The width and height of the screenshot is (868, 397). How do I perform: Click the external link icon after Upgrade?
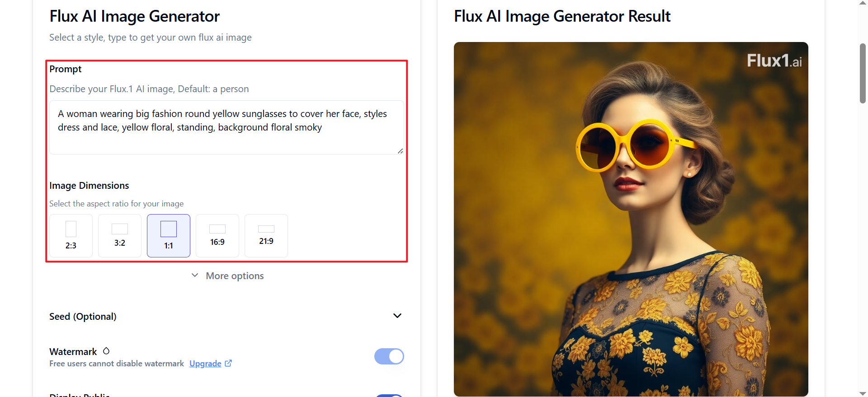coord(228,363)
